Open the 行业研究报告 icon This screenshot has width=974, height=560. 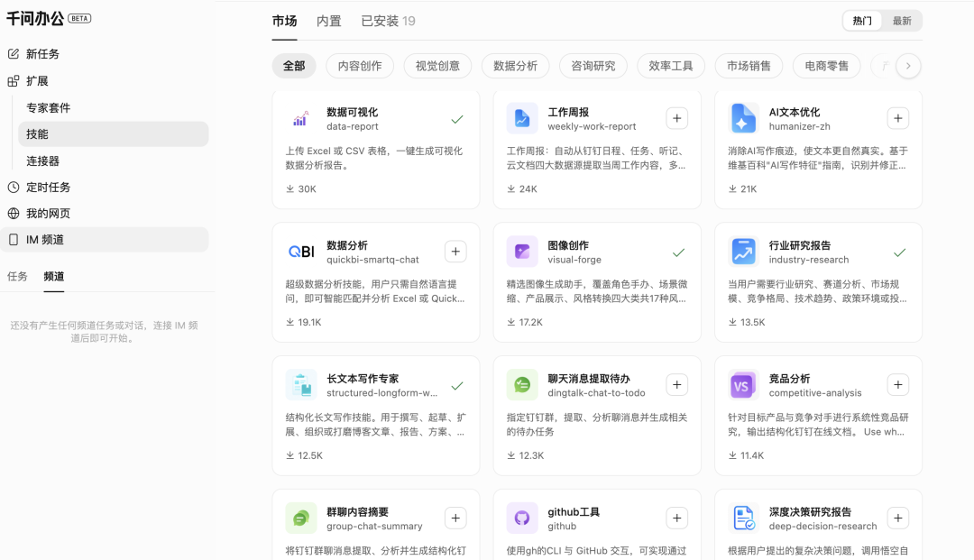(x=743, y=252)
